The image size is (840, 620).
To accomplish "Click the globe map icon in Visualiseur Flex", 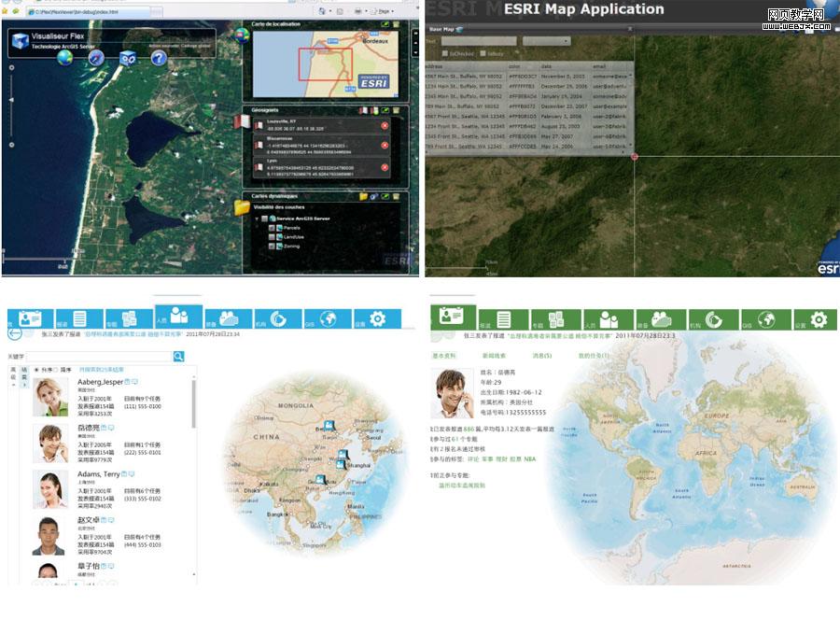I will (x=66, y=59).
